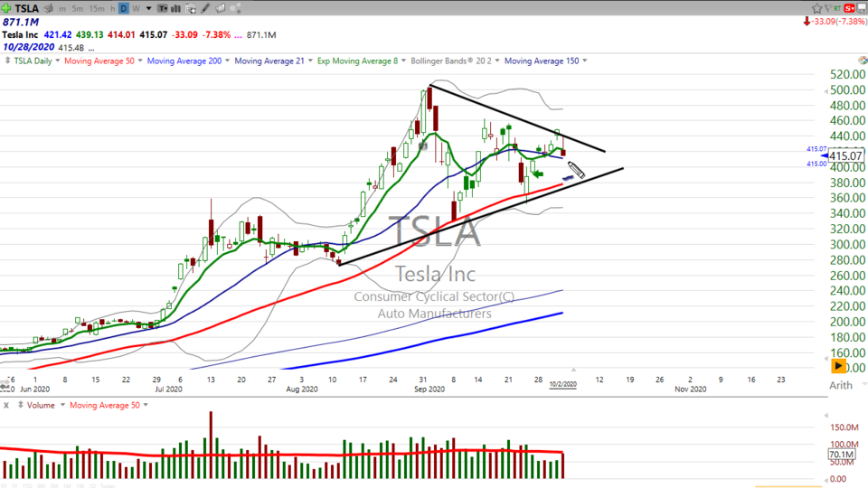Open the Moving Average 50 price dropdown
The image size is (868, 488).
pyautogui.click(x=140, y=61)
